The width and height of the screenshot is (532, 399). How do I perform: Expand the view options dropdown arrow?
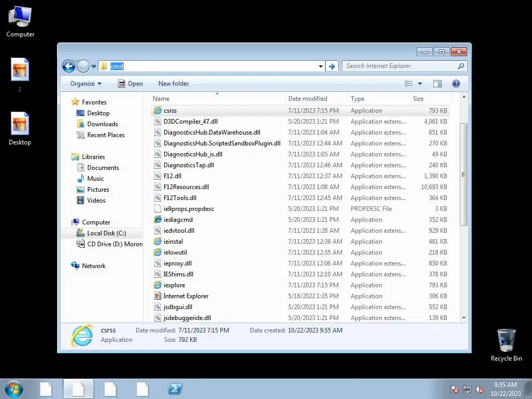[420, 84]
